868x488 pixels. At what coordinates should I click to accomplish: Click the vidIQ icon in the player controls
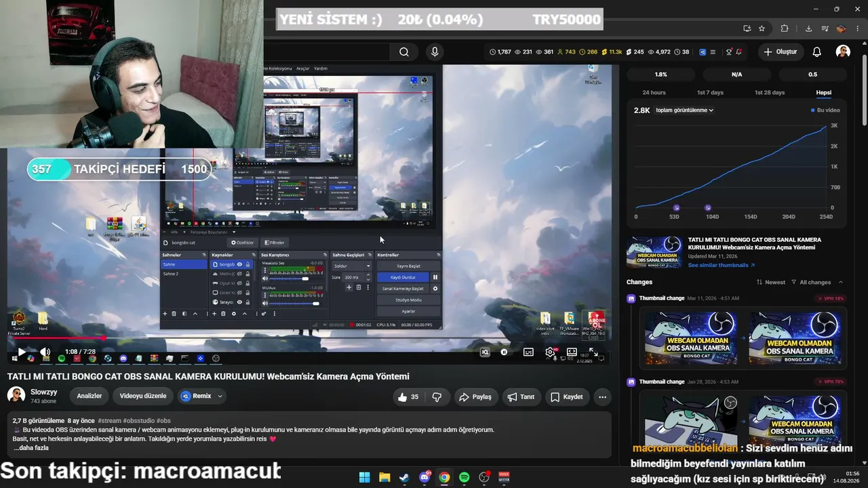point(485,352)
